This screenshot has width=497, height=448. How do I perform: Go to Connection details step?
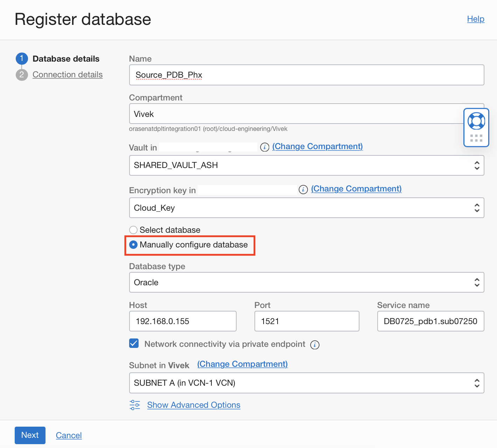tap(68, 75)
